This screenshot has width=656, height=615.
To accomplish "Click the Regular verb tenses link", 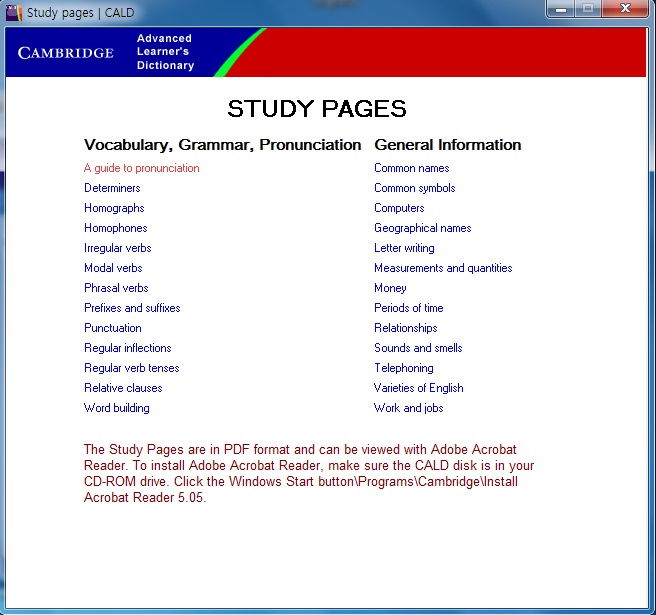I will [132, 368].
